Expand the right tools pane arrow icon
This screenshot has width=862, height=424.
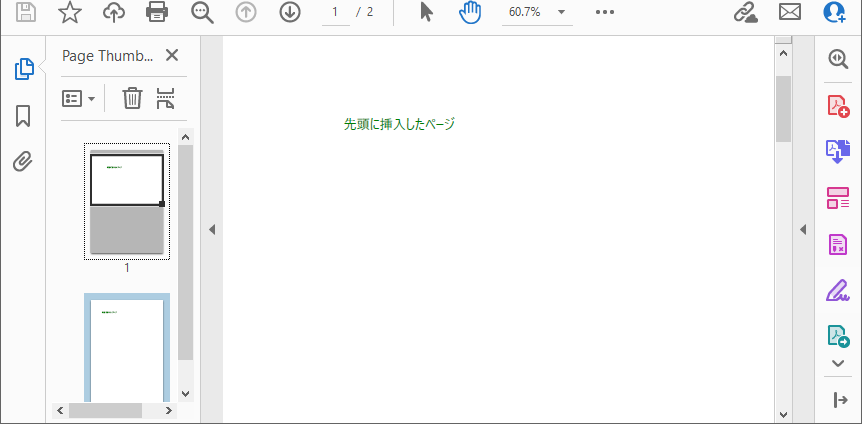click(840, 400)
